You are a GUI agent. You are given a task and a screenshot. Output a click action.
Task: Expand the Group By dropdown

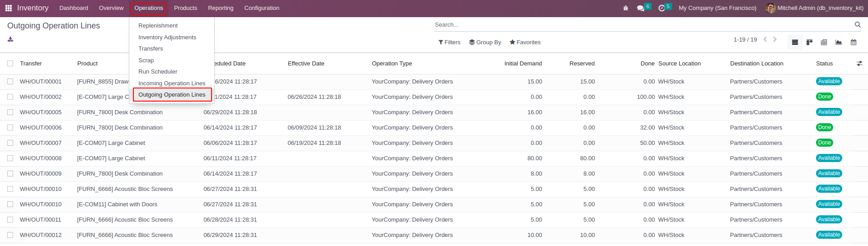coord(485,42)
